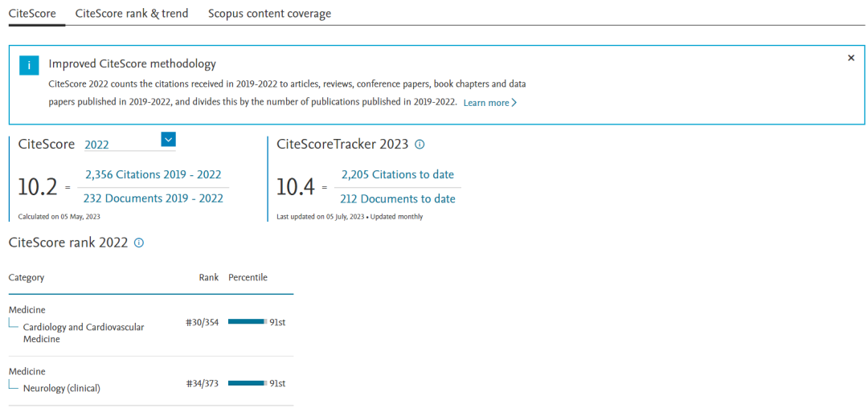Click the CiteScore rank 2022 heading
The height and width of the screenshot is (412, 868).
68,243
